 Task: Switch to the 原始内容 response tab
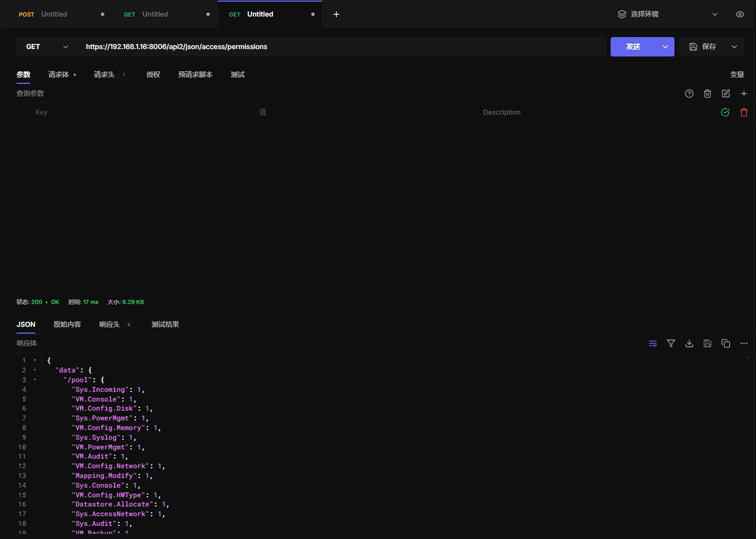pyautogui.click(x=67, y=325)
